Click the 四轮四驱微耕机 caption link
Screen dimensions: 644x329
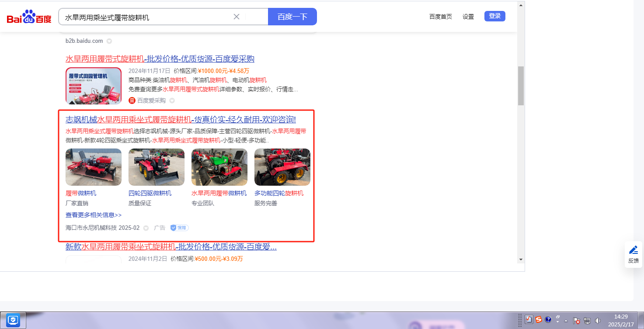click(150, 193)
